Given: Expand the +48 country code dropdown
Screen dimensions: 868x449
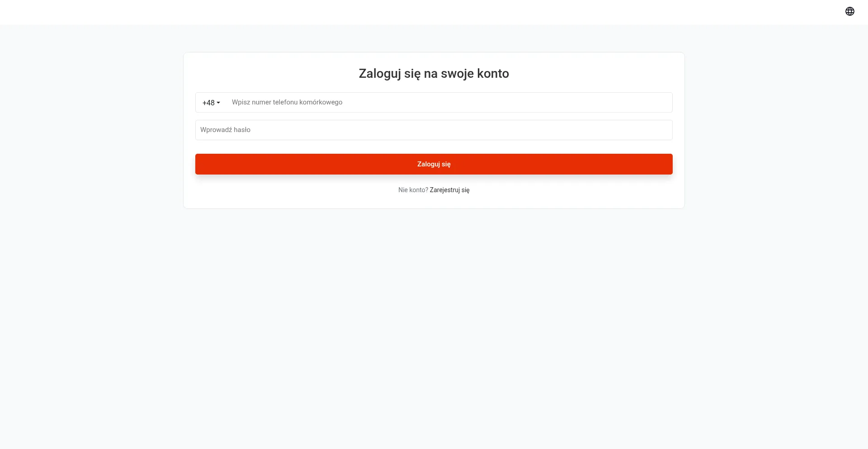Looking at the screenshot, I should [x=211, y=103].
